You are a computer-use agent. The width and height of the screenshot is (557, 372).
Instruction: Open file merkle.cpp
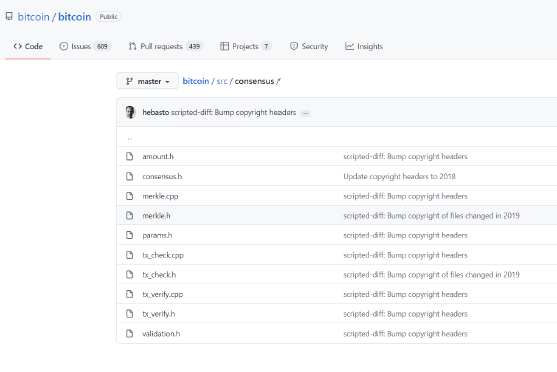tap(160, 196)
